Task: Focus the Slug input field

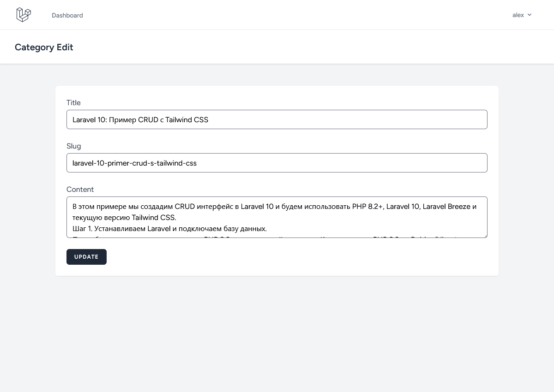Action: coord(277,163)
